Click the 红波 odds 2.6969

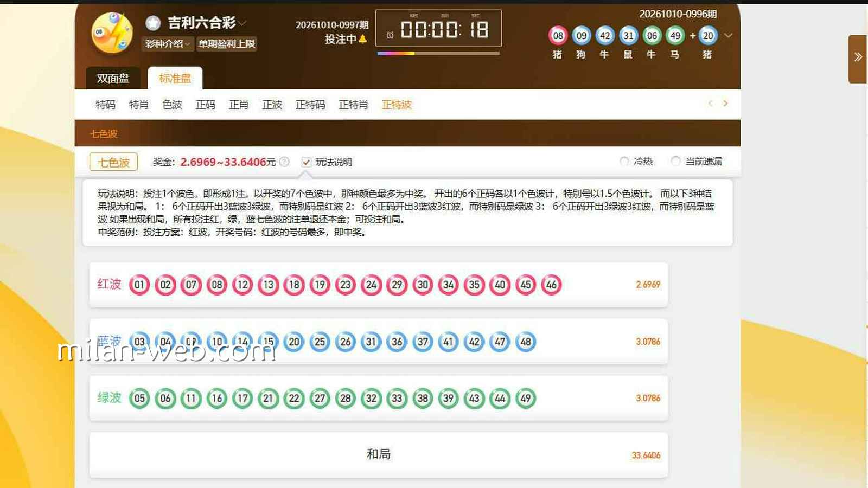point(648,285)
